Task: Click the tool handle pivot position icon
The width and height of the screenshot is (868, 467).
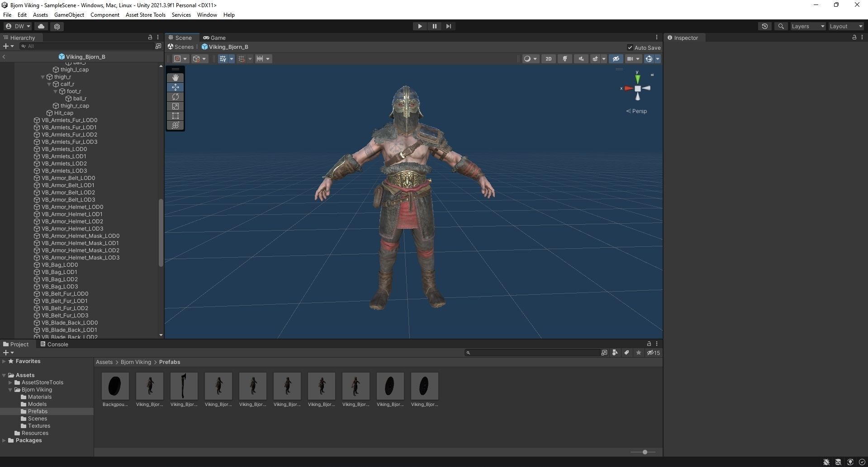Action: pos(177,59)
